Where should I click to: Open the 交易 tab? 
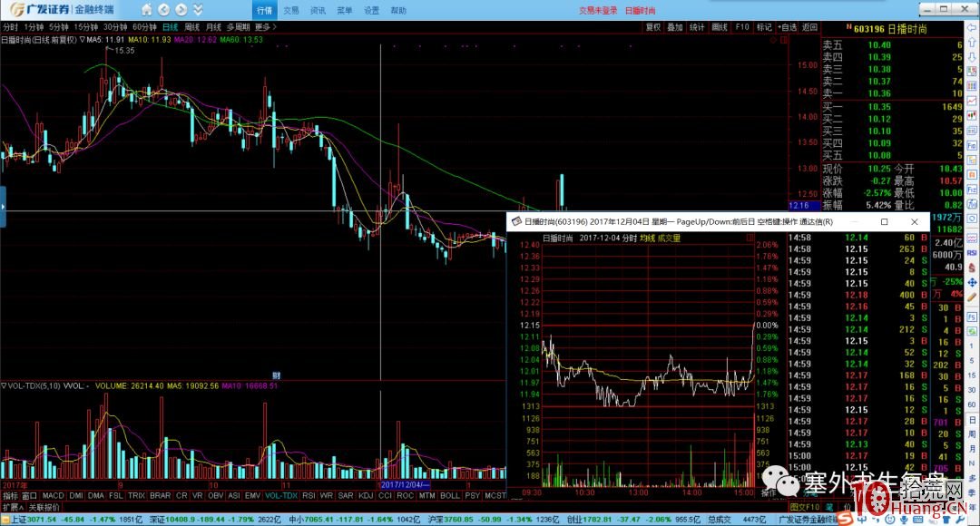coord(291,10)
